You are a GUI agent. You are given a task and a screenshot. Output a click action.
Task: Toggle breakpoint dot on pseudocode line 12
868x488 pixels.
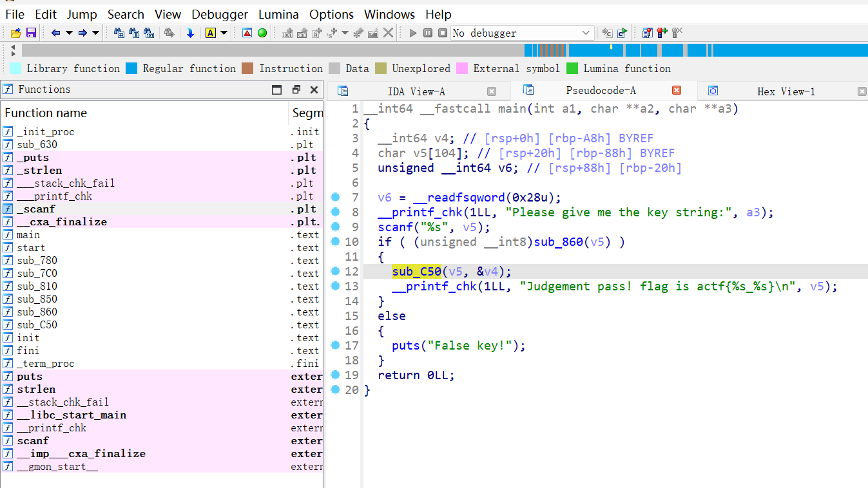[x=335, y=272]
